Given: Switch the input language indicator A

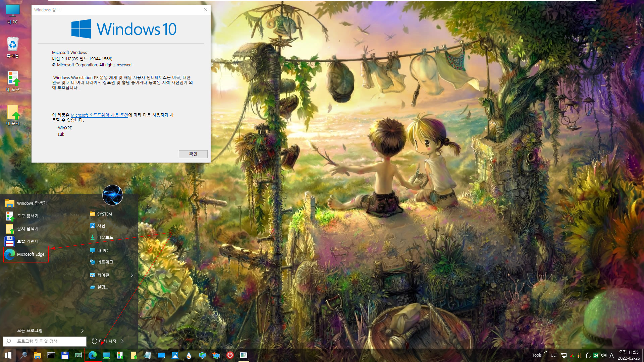Looking at the screenshot, I should click(612, 355).
